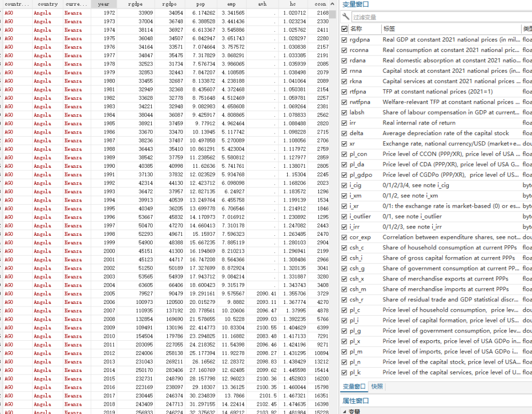
Task: Click the rgdpe column header
Action: 136,4
